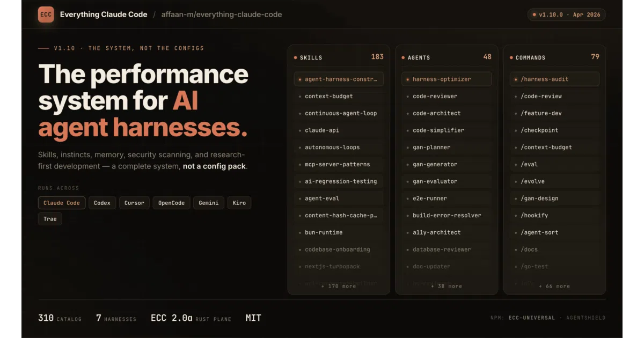Click the SKILLS panel header
This screenshot has height=338, width=644.
point(339,57)
